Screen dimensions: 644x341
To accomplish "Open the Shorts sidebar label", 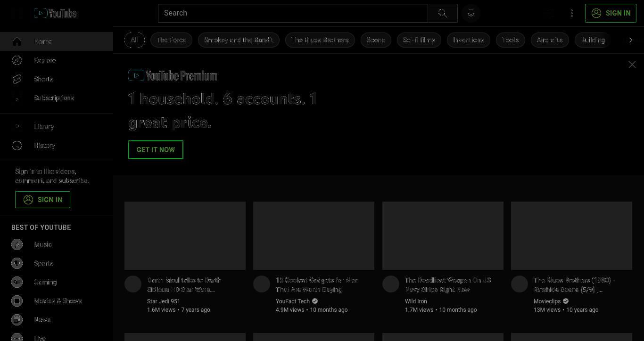I will pos(43,79).
